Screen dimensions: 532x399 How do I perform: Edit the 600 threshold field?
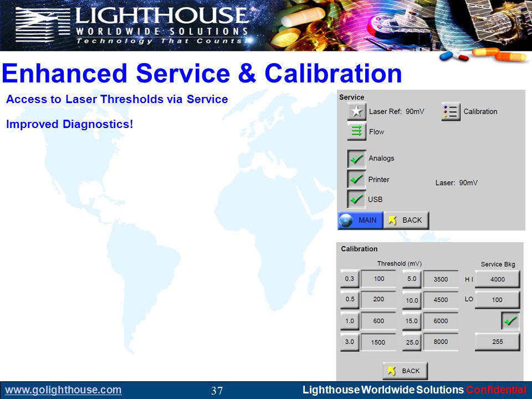[x=378, y=321]
